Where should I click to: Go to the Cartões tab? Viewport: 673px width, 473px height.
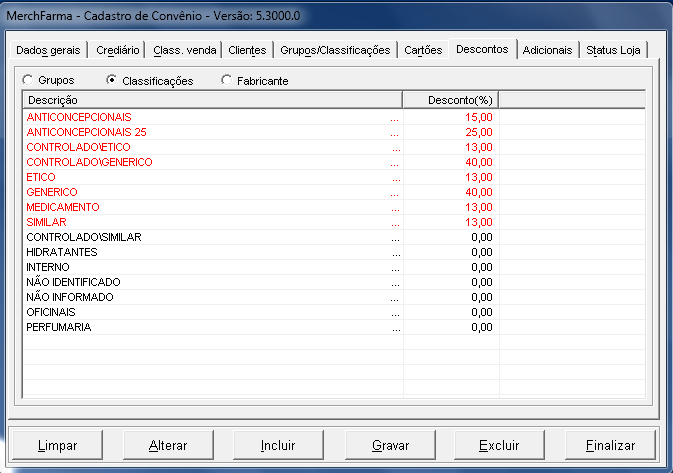pyautogui.click(x=423, y=50)
